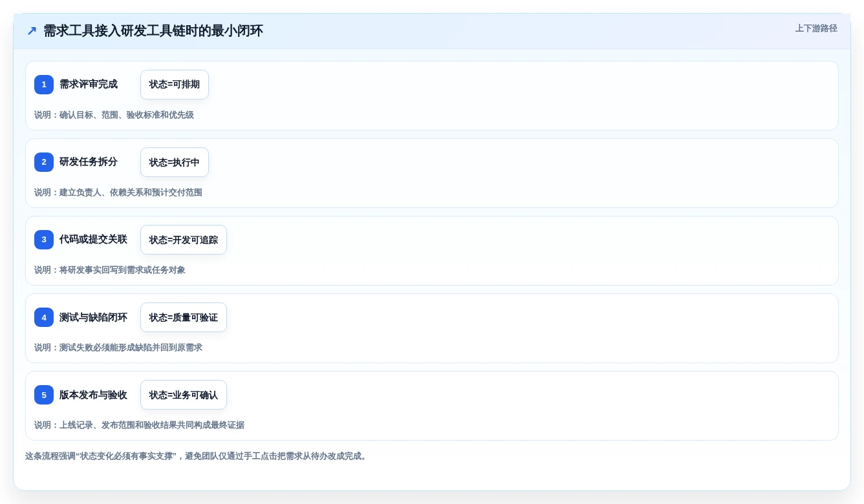This screenshot has width=864, height=504.
Task: Select the 状态=开发可追踪 status chip
Action: [184, 240]
